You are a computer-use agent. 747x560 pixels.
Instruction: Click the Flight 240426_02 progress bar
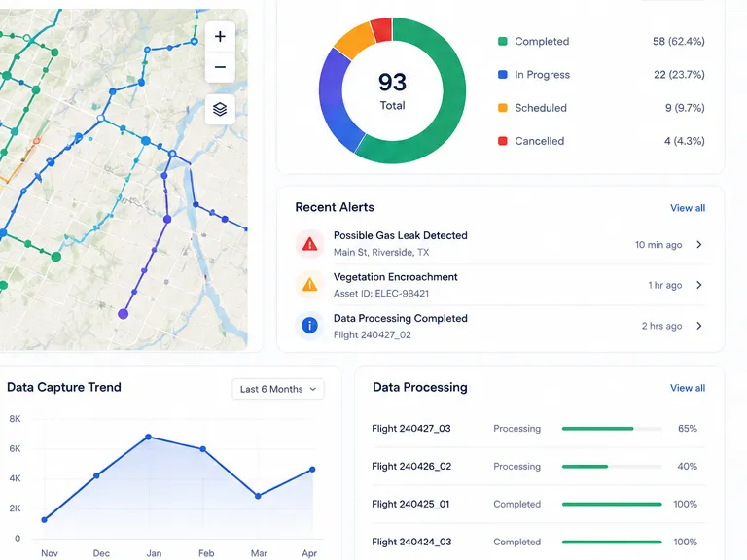coord(612,467)
